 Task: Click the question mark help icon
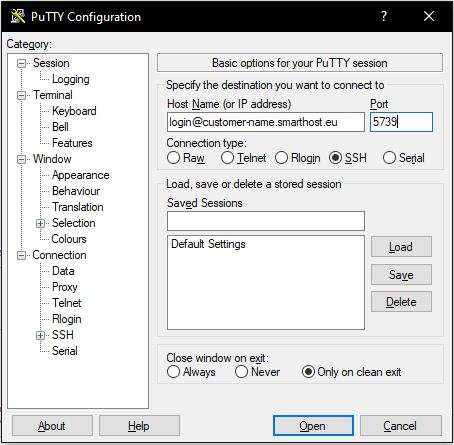click(x=384, y=16)
